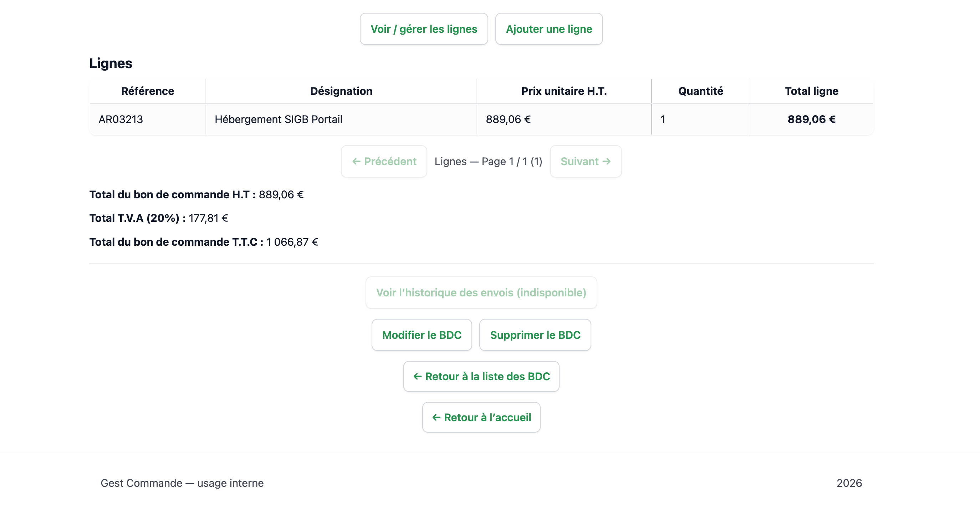Click the Total ligne column header

[811, 91]
